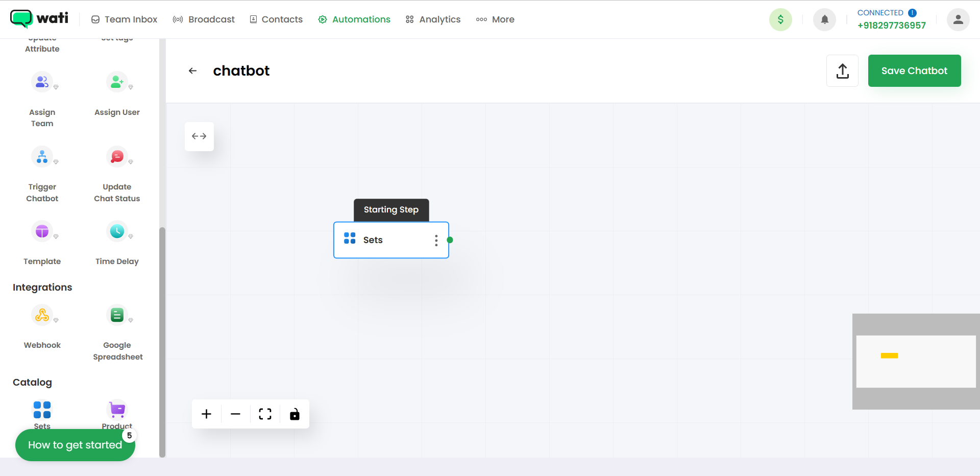This screenshot has width=980, height=476.
Task: Click the yellow node marker in minimap
Action: [889, 355]
